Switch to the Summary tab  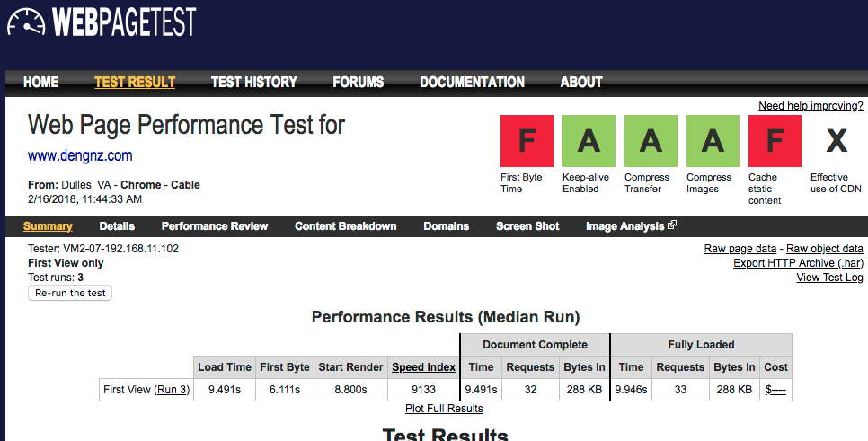pyautogui.click(x=48, y=226)
